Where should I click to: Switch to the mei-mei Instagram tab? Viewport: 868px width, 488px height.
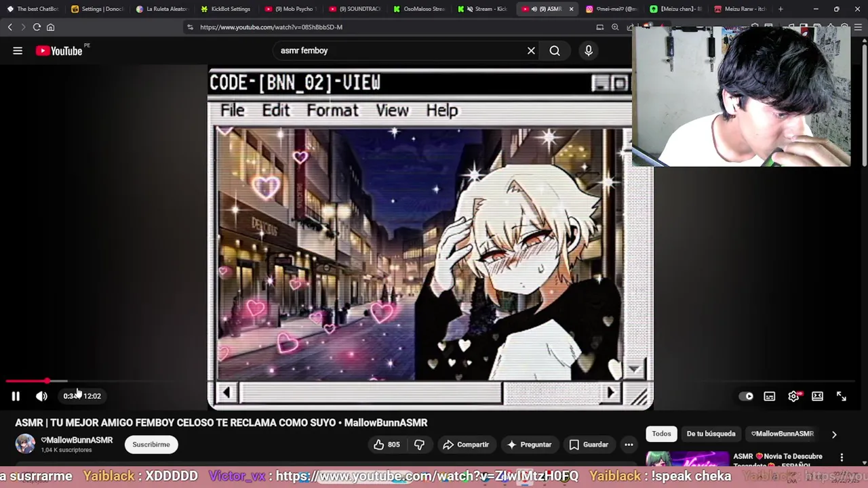pyautogui.click(x=612, y=9)
